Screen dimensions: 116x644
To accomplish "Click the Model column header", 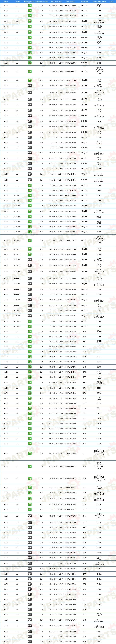I will (18, 1).
